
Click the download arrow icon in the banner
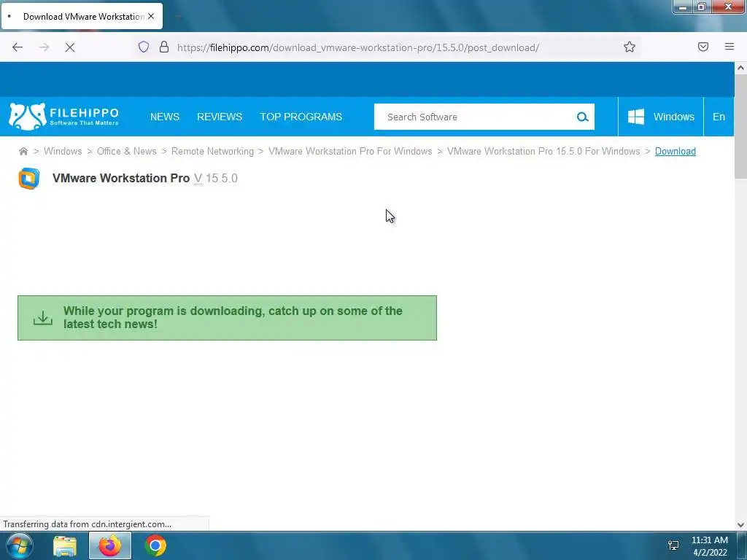click(x=43, y=318)
